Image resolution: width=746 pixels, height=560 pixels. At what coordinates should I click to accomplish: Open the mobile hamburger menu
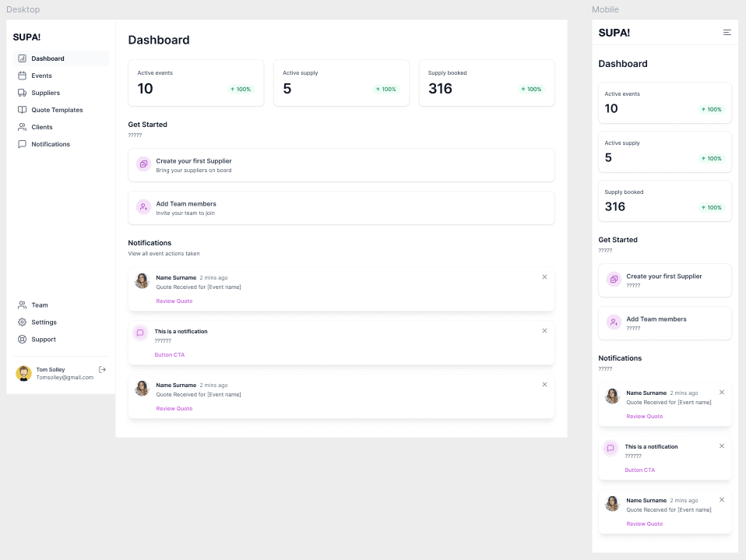coord(727,33)
